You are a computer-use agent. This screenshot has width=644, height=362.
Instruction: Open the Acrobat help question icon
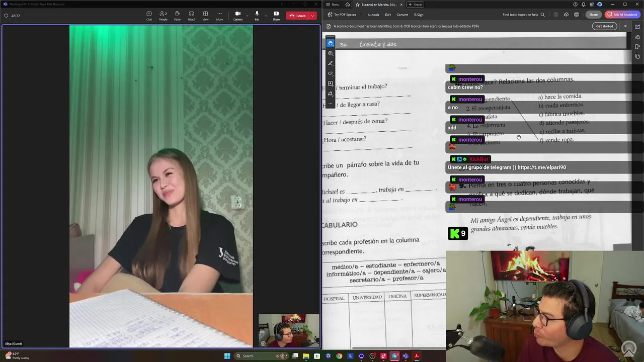click(x=575, y=5)
